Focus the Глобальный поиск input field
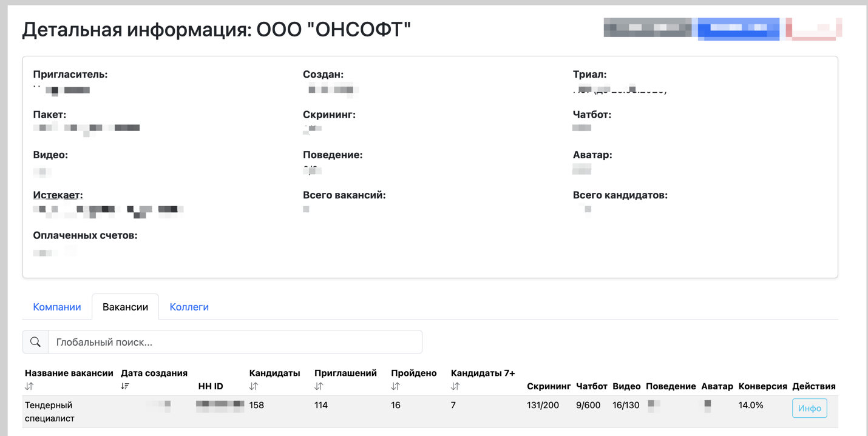The height and width of the screenshot is (436, 868). click(235, 342)
